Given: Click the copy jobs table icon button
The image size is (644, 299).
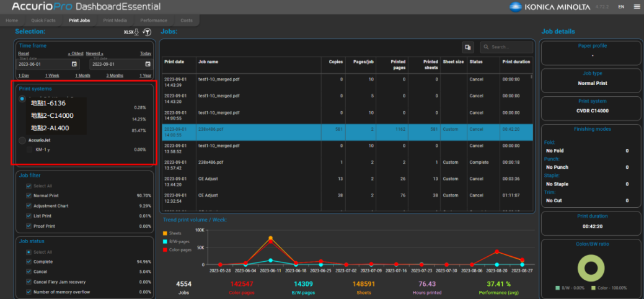Looking at the screenshot, I should coord(468,47).
